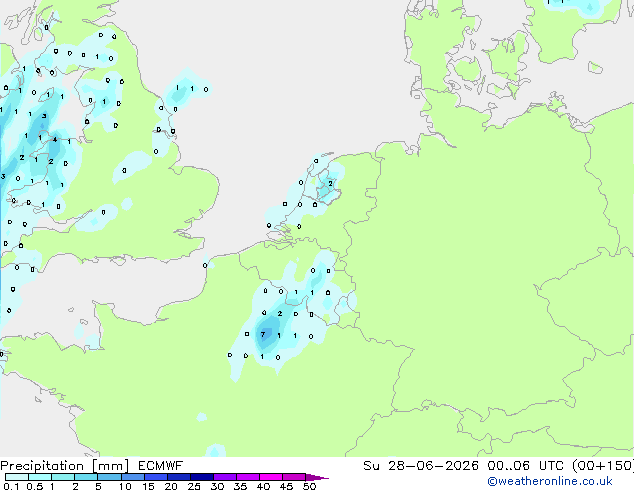This screenshot has width=634, height=490.
Task: Click the "45" legend scale label
Action: [286, 486]
